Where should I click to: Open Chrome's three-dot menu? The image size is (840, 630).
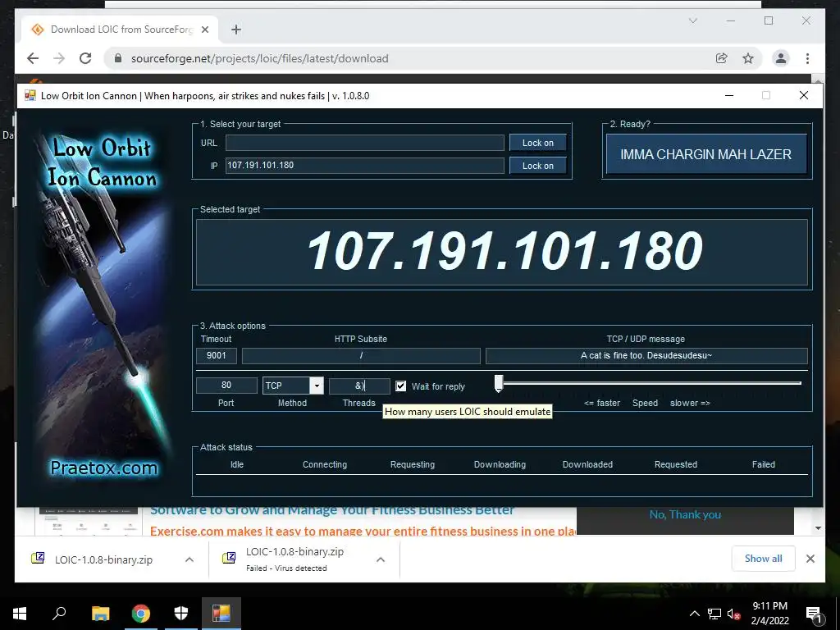(807, 58)
